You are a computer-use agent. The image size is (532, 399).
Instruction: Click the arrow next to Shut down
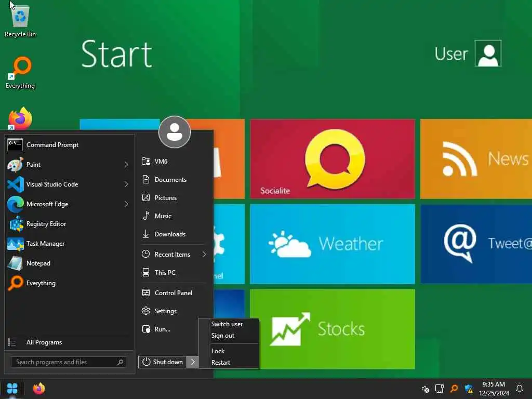[193, 362]
